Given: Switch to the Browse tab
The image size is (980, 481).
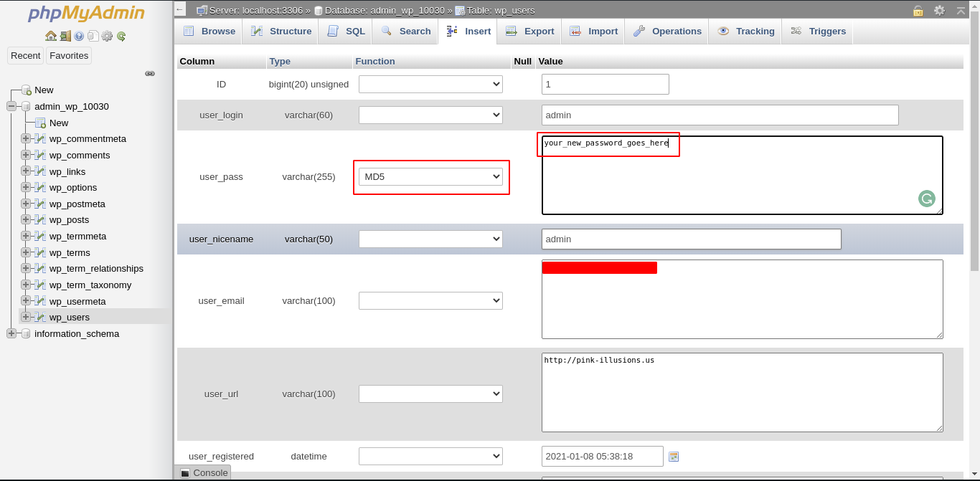Looking at the screenshot, I should tap(209, 31).
